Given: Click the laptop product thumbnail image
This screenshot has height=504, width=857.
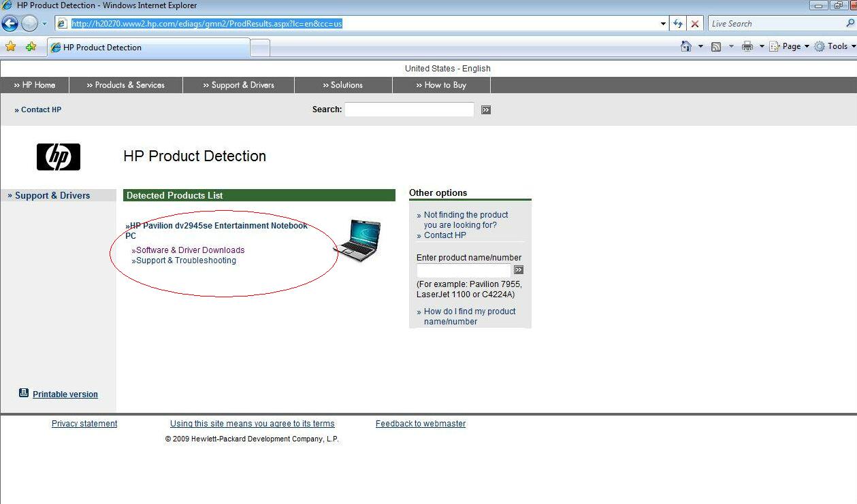Looking at the screenshot, I should pyautogui.click(x=357, y=241).
